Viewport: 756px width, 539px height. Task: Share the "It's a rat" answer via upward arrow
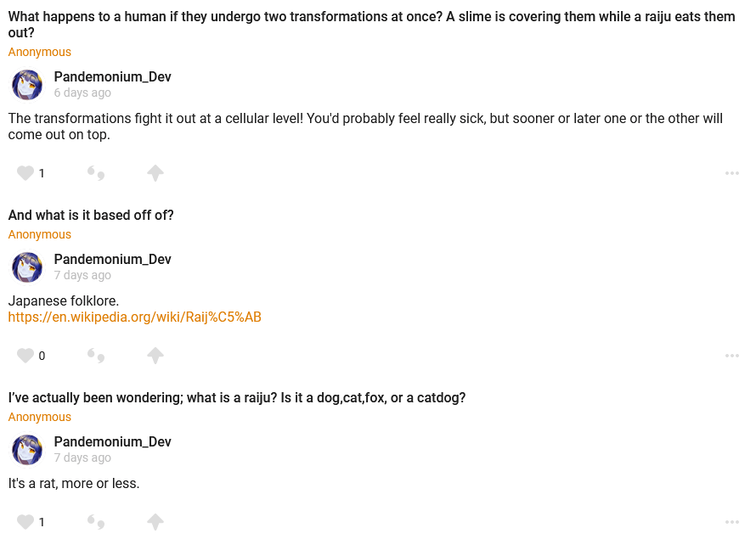(x=155, y=522)
